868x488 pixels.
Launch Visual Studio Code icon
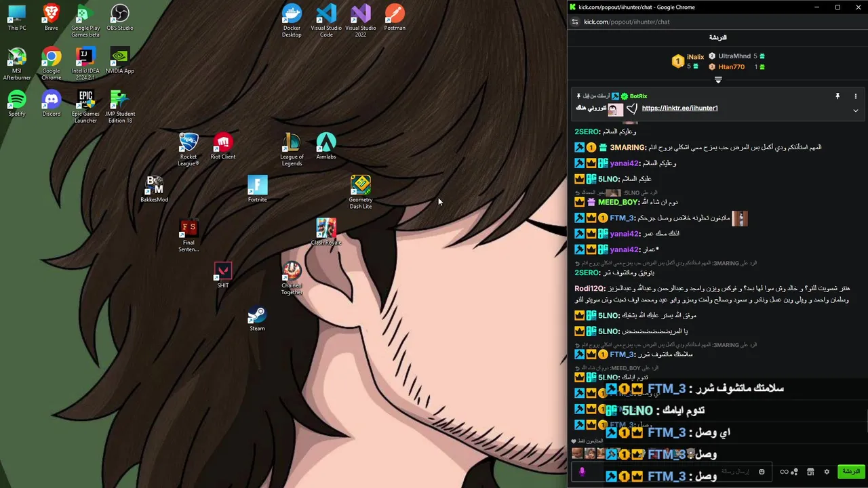click(x=326, y=21)
